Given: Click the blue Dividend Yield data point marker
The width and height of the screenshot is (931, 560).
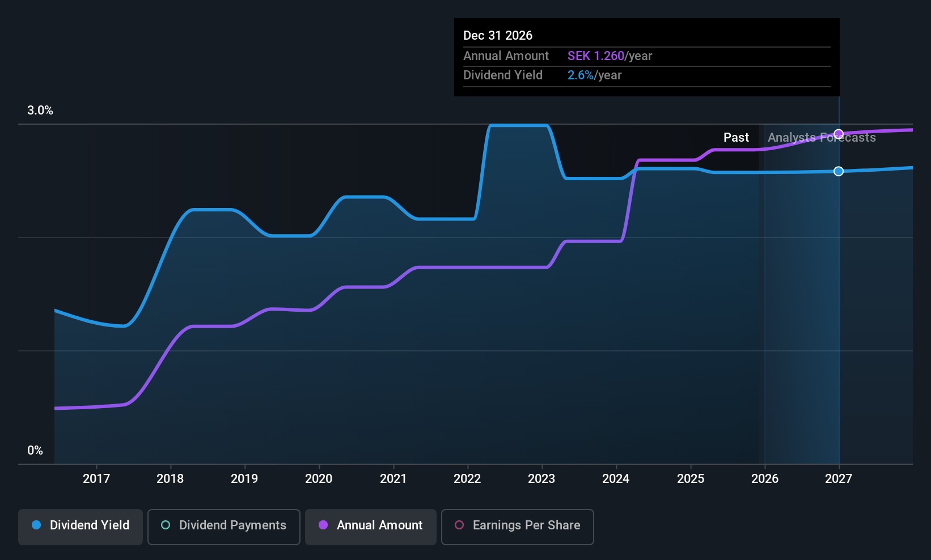Looking at the screenshot, I should (x=839, y=171).
